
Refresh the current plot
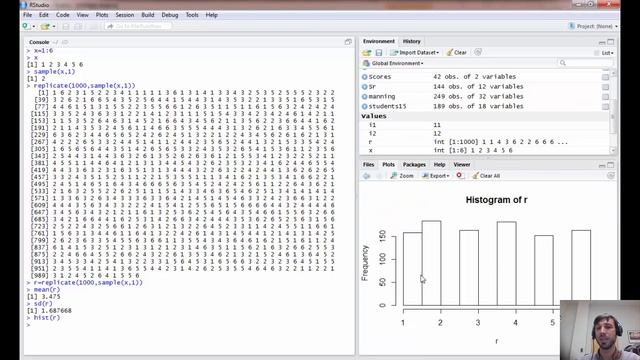(x=611, y=176)
